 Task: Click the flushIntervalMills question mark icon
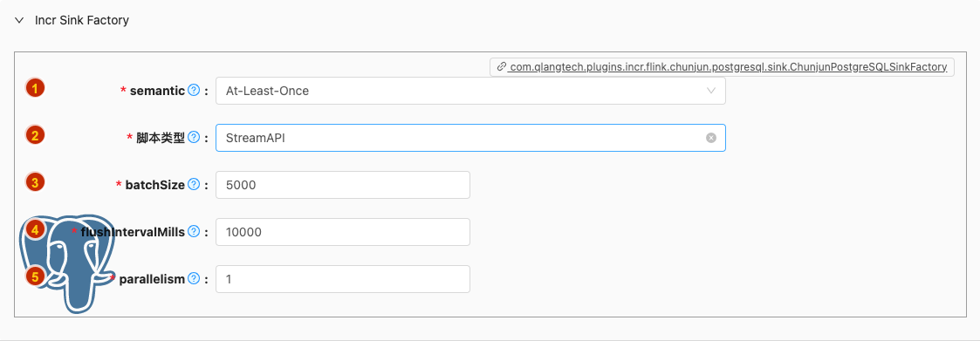[194, 232]
